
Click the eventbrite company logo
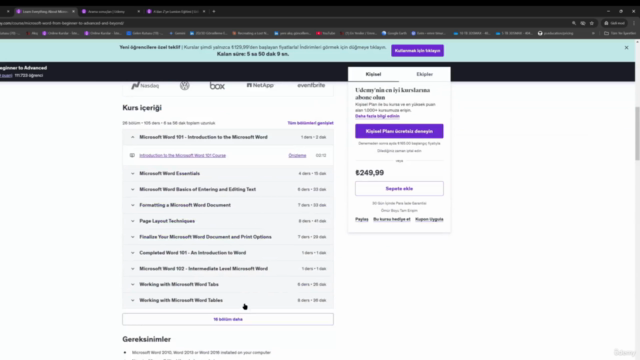point(311,85)
